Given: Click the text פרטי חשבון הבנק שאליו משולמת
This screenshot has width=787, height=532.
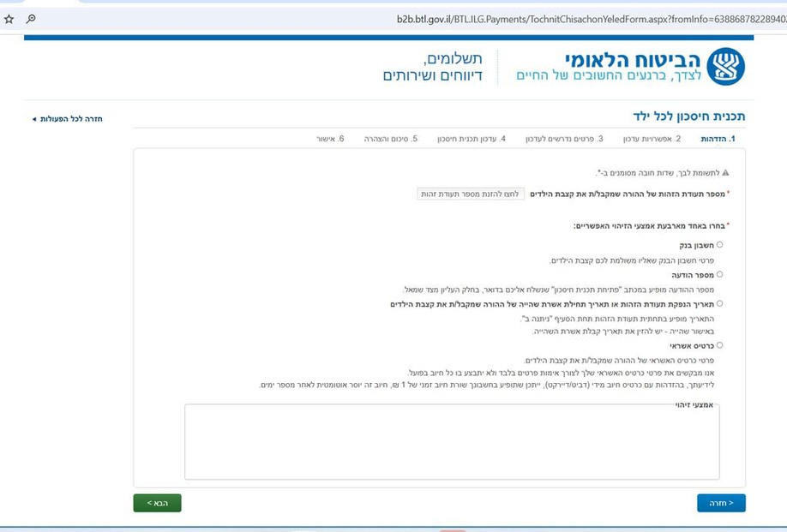Looking at the screenshot, I should tap(632, 260).
